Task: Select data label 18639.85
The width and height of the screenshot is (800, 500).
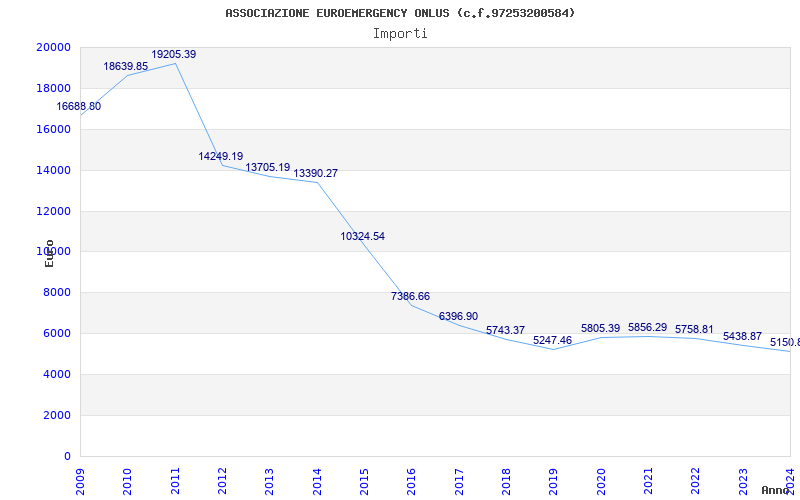Action: [x=126, y=66]
